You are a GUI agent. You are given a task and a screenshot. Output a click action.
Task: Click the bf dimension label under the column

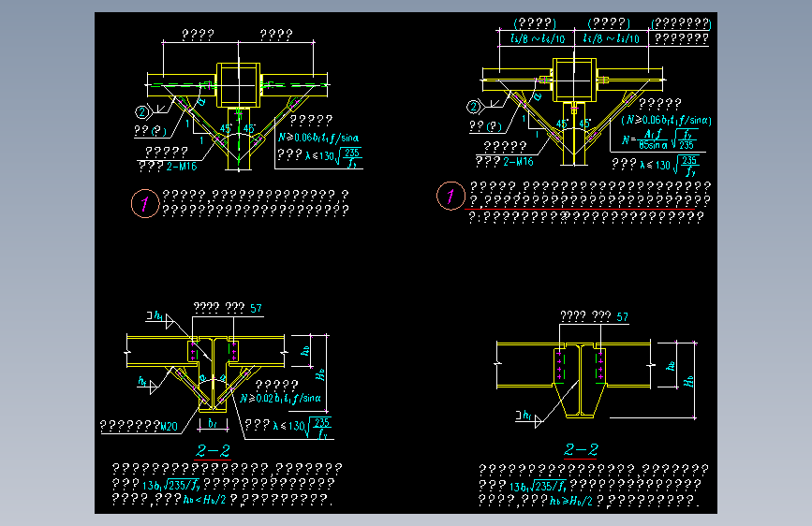[x=213, y=423]
